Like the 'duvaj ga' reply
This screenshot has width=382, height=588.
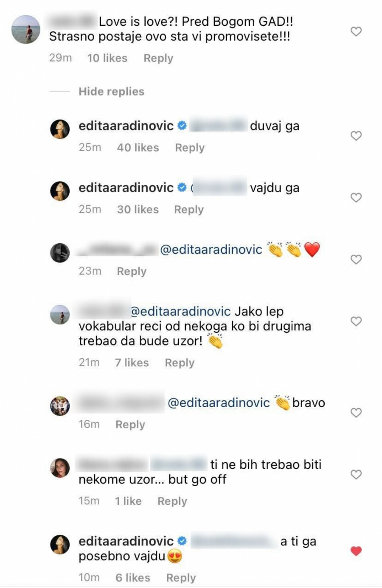click(356, 136)
